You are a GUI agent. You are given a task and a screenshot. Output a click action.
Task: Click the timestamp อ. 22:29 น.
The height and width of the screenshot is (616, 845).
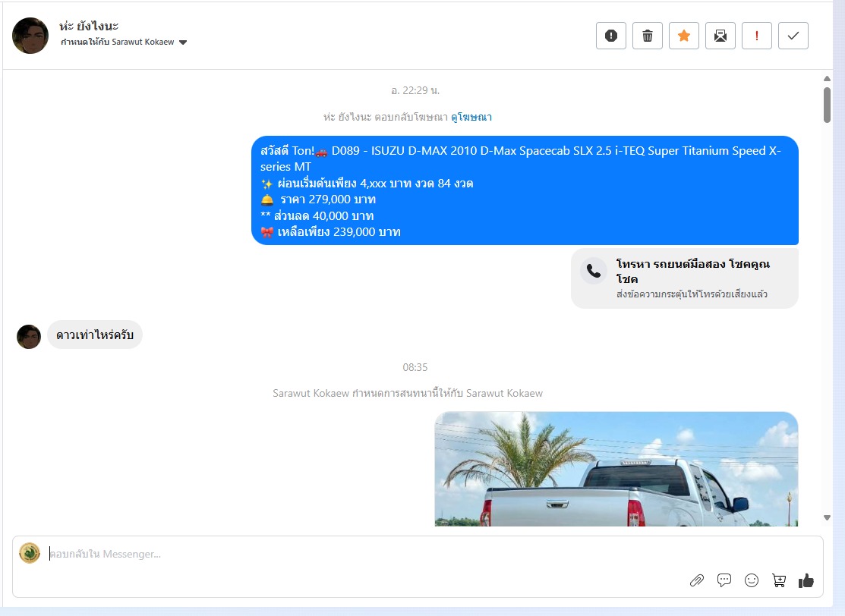(x=415, y=90)
